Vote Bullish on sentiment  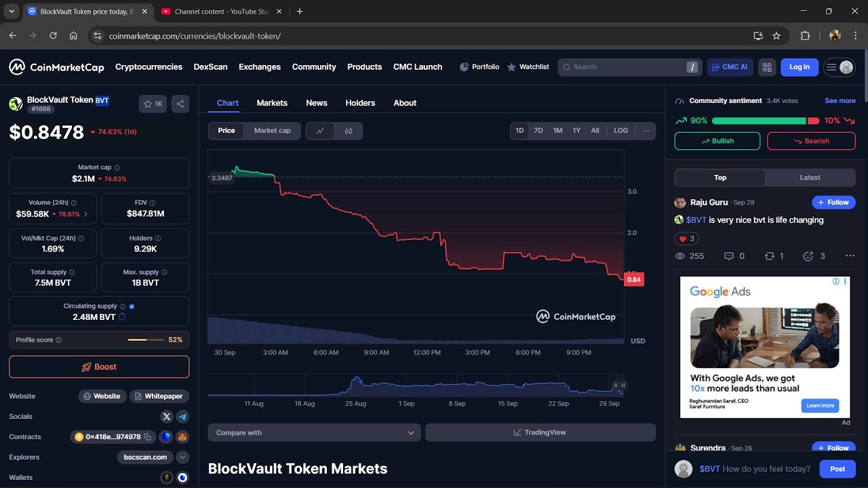click(717, 141)
